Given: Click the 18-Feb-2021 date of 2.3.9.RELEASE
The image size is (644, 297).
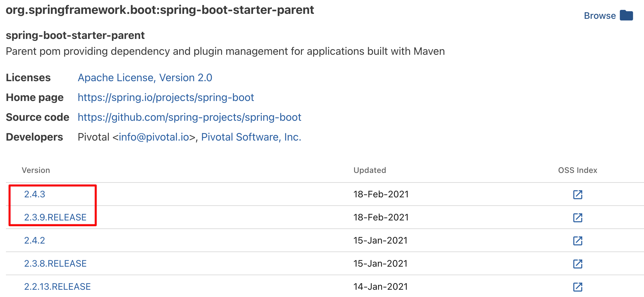Looking at the screenshot, I should click(x=381, y=217).
